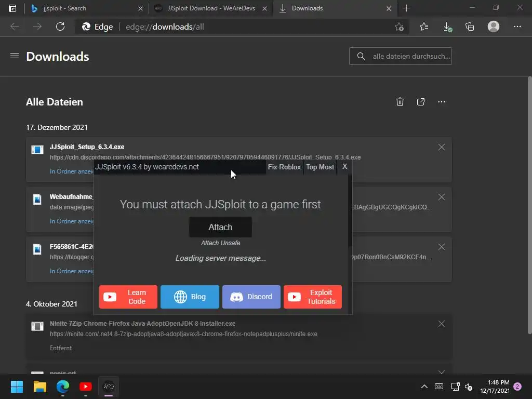
Task: Open the Downloads hamburger menu
Action: [14, 56]
